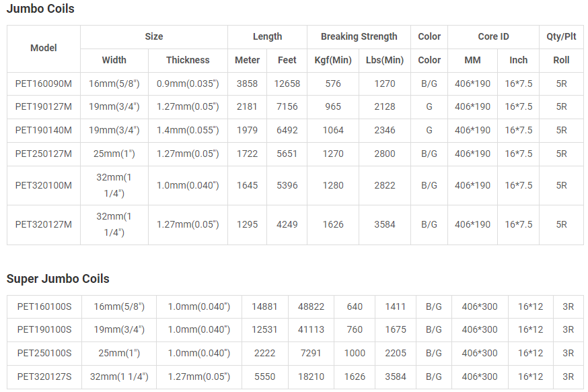Select the PET320100M model cell
Image resolution: width=588 pixels, height=392 pixels.
point(44,185)
